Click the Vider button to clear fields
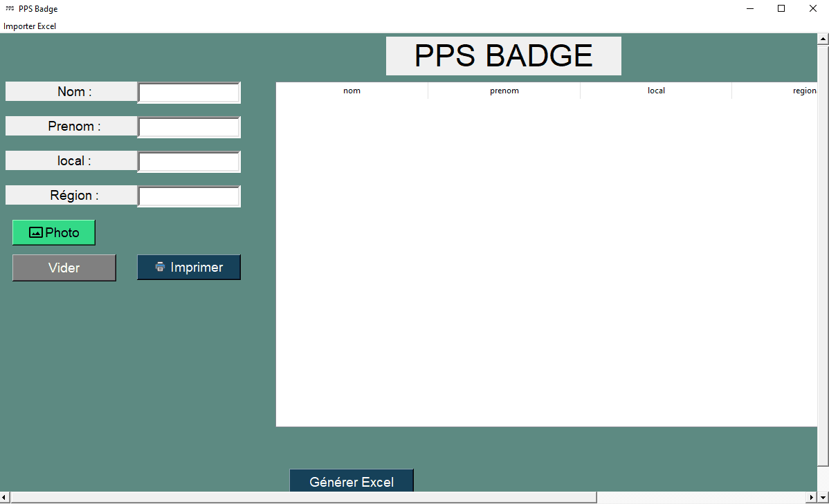The image size is (829, 504). coord(64,267)
